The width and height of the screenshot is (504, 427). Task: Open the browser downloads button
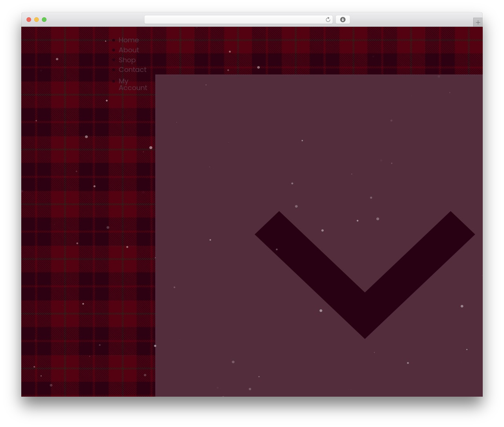click(343, 20)
